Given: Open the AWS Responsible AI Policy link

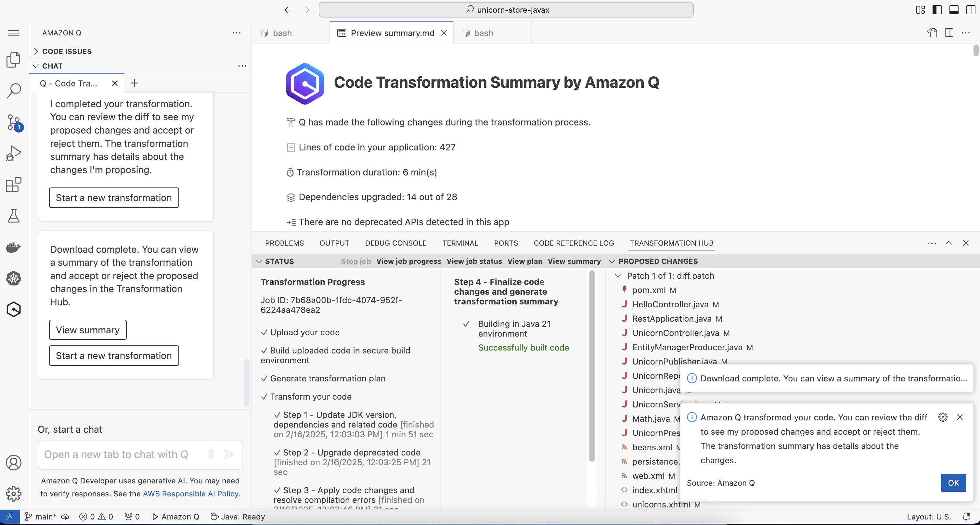Looking at the screenshot, I should coord(191,494).
